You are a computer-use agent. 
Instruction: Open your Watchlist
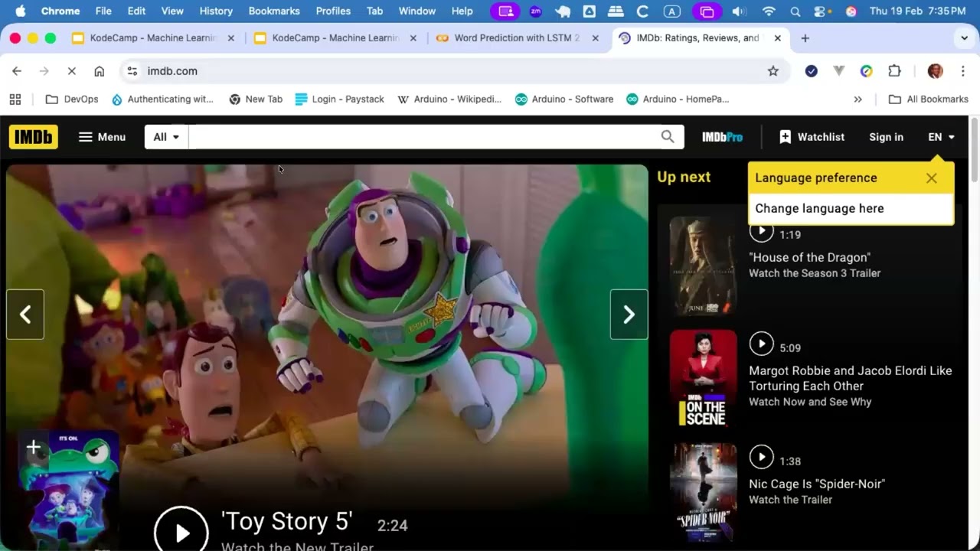pyautogui.click(x=812, y=137)
